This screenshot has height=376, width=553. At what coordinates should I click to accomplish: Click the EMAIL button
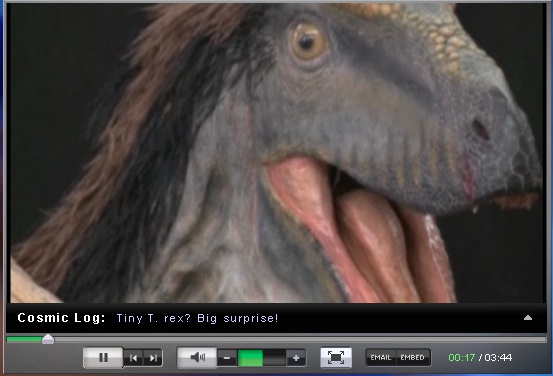pos(381,358)
